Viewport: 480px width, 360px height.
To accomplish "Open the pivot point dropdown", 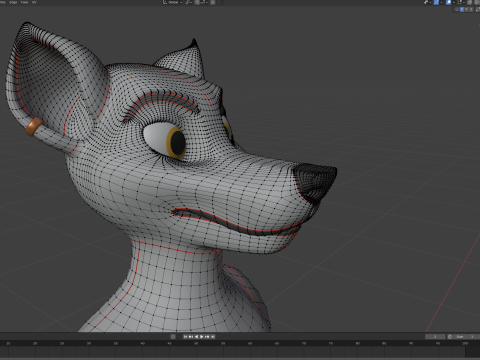I will (189, 2).
